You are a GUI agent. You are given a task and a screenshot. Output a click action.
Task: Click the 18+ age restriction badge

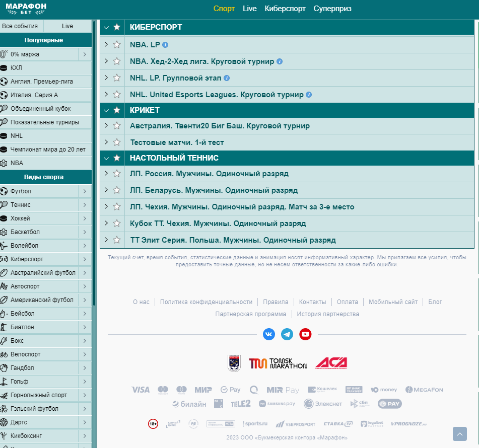[x=153, y=424]
